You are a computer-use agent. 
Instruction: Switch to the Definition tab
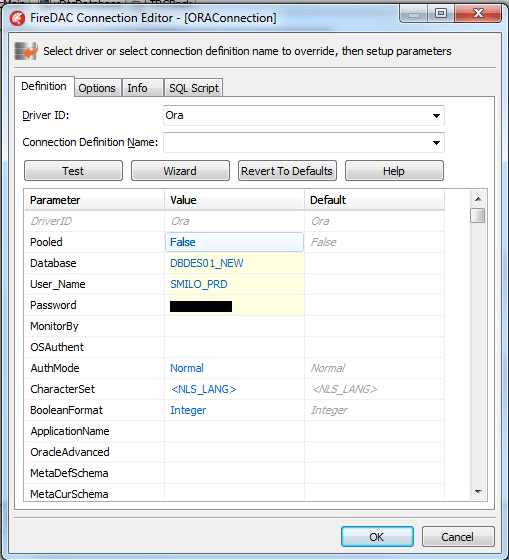coord(44,86)
